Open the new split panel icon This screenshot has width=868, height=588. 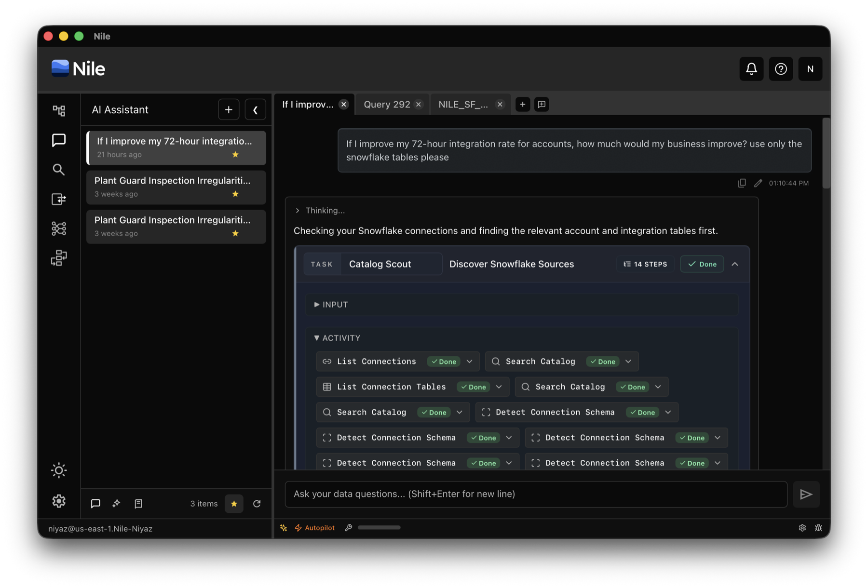click(542, 105)
